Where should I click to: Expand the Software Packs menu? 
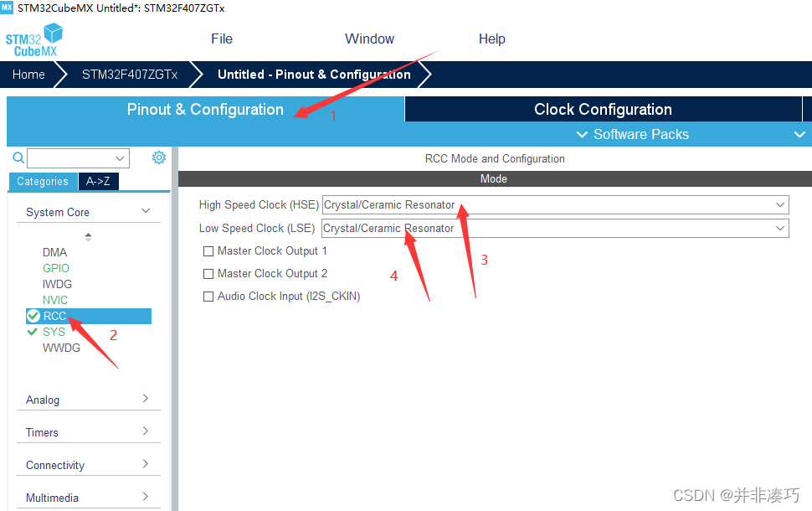point(633,134)
